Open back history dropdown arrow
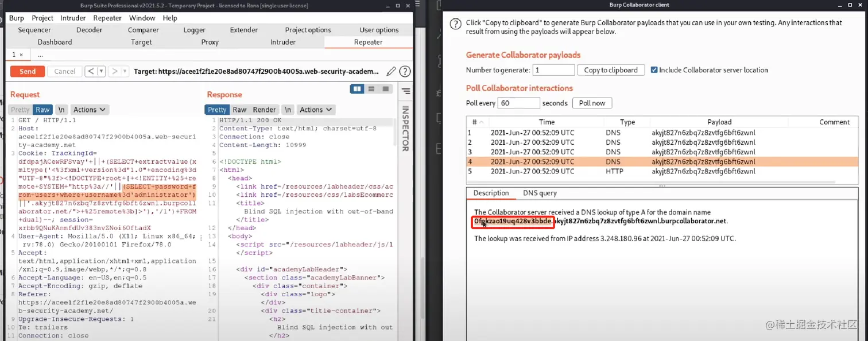The width and height of the screenshot is (868, 341). (x=102, y=71)
